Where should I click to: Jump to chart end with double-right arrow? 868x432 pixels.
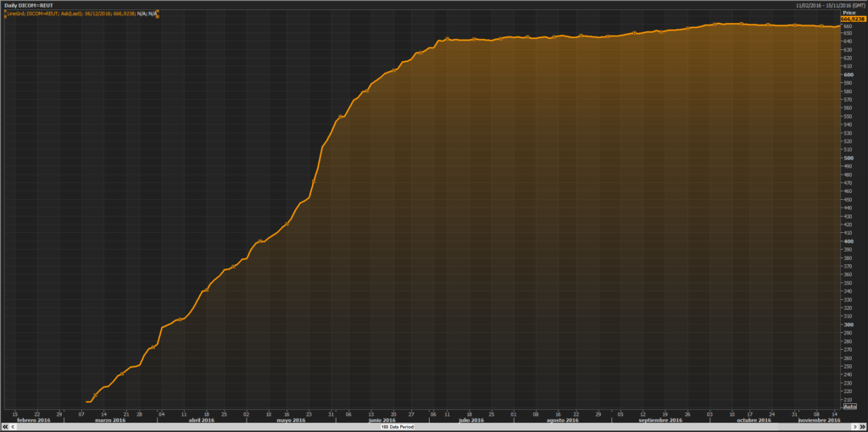(x=862, y=426)
